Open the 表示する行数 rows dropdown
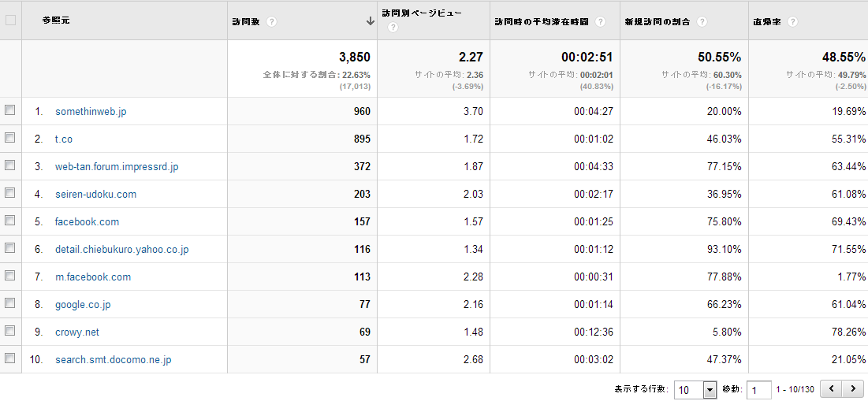 (709, 390)
